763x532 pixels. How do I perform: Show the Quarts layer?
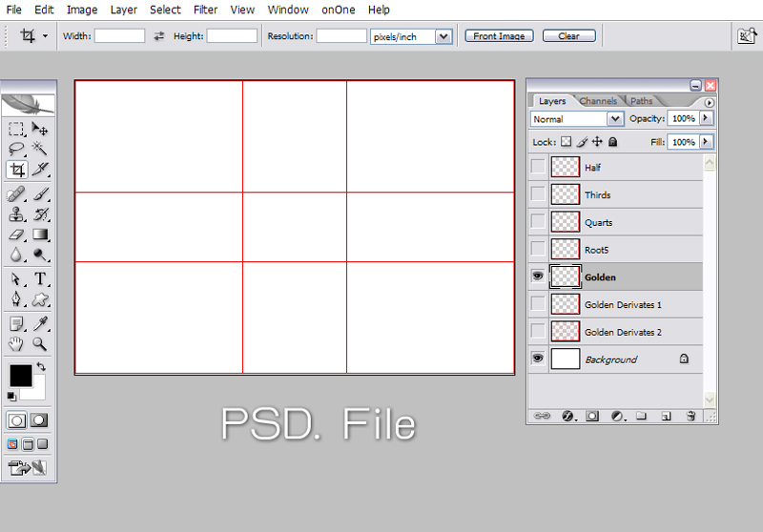click(538, 221)
